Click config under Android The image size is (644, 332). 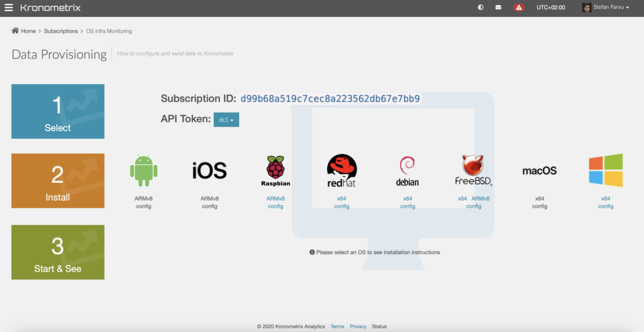click(x=144, y=206)
